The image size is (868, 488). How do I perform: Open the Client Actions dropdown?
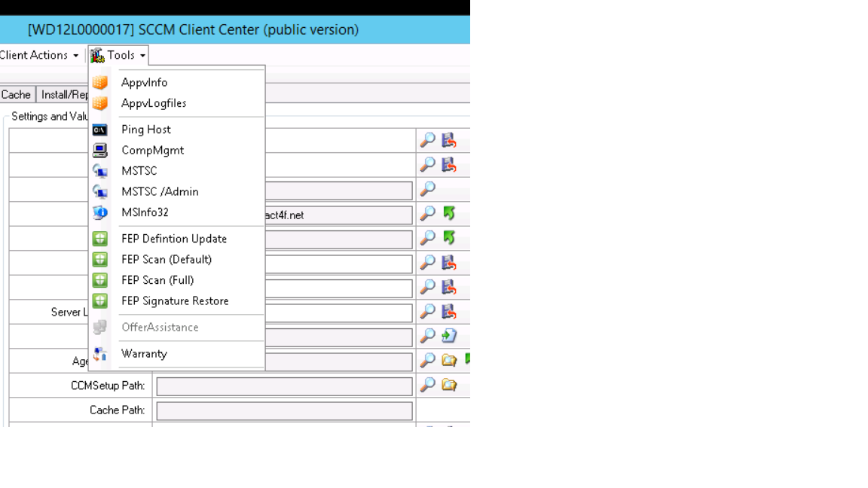(x=38, y=55)
